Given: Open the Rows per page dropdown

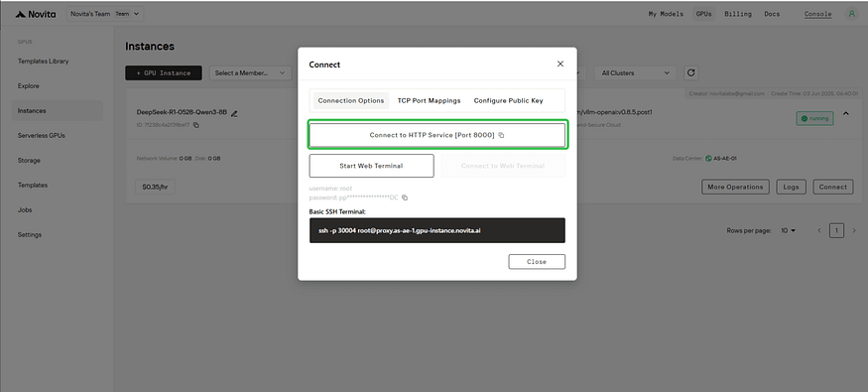Looking at the screenshot, I should pos(788,231).
